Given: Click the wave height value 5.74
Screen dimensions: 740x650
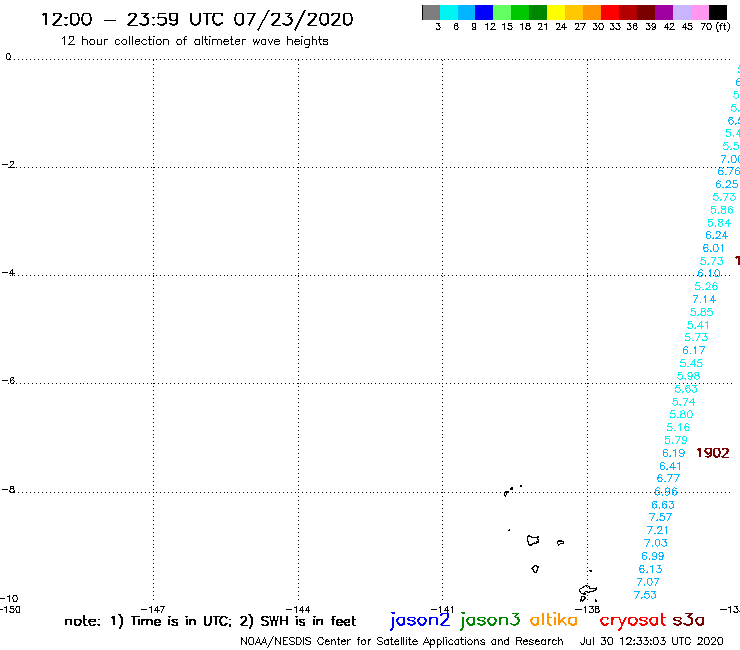Looking at the screenshot, I should tap(683, 402).
